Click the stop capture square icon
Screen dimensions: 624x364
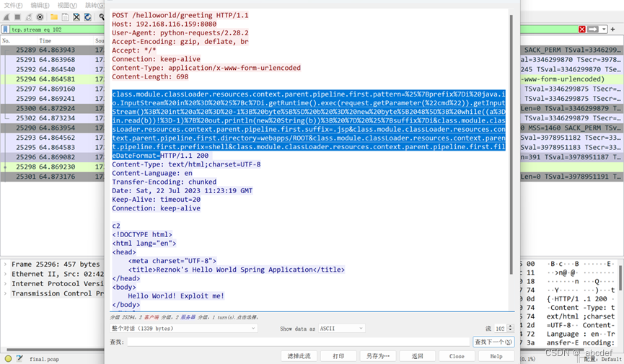[x=17, y=17]
